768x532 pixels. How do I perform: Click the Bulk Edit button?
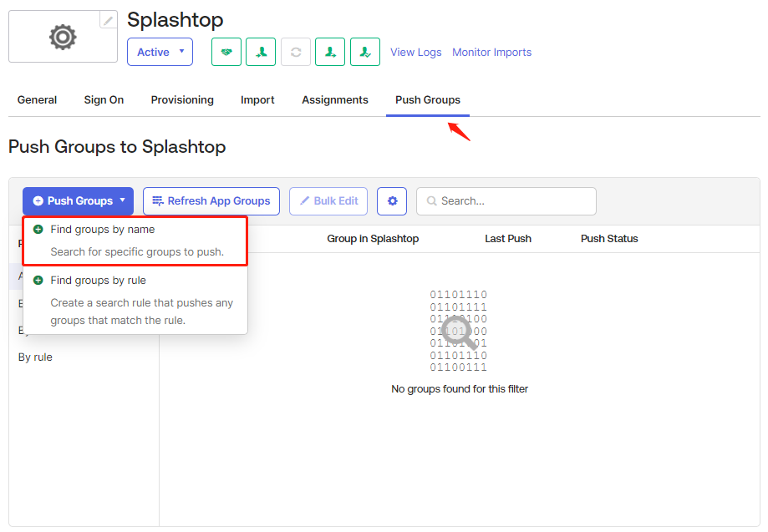pos(328,201)
